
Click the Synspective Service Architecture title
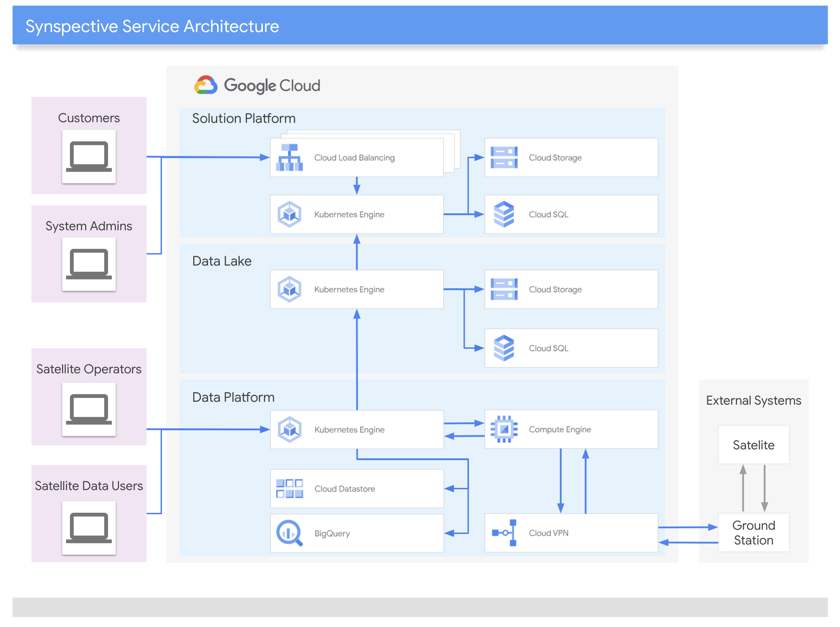tap(152, 26)
